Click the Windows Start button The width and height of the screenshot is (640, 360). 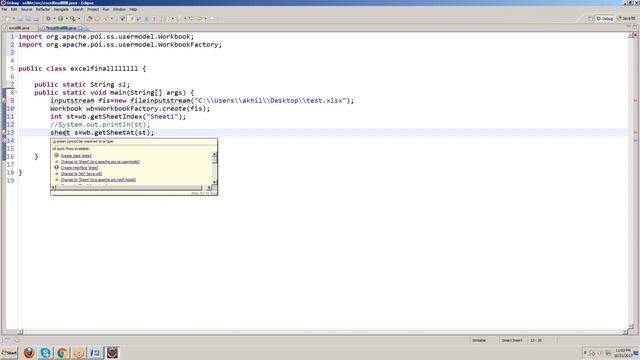coord(9,353)
